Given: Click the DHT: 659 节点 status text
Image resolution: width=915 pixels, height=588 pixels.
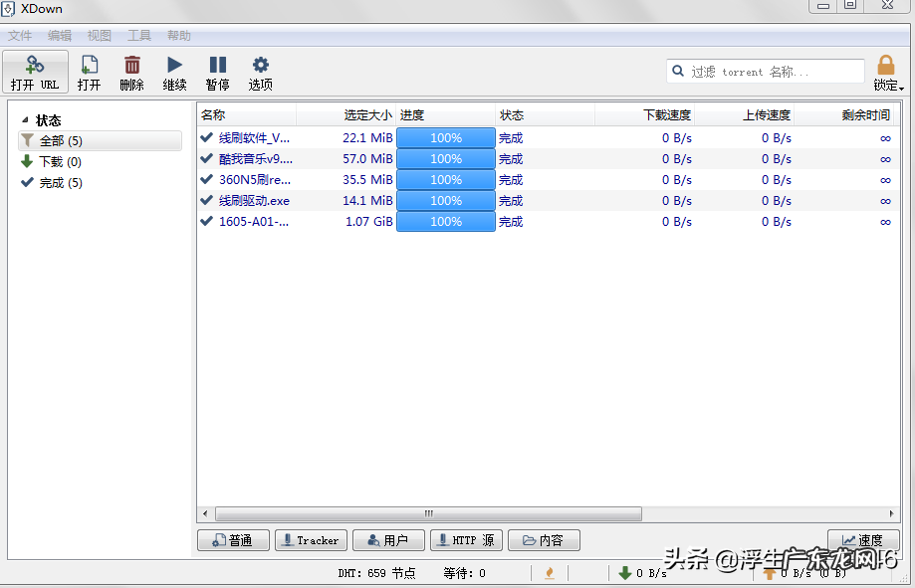Looking at the screenshot, I should pyautogui.click(x=376, y=573).
